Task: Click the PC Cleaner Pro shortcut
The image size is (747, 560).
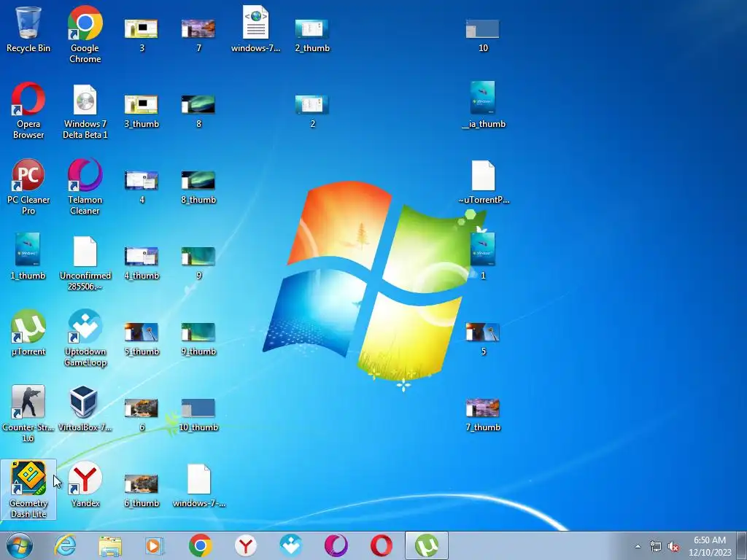Action: [x=28, y=187]
